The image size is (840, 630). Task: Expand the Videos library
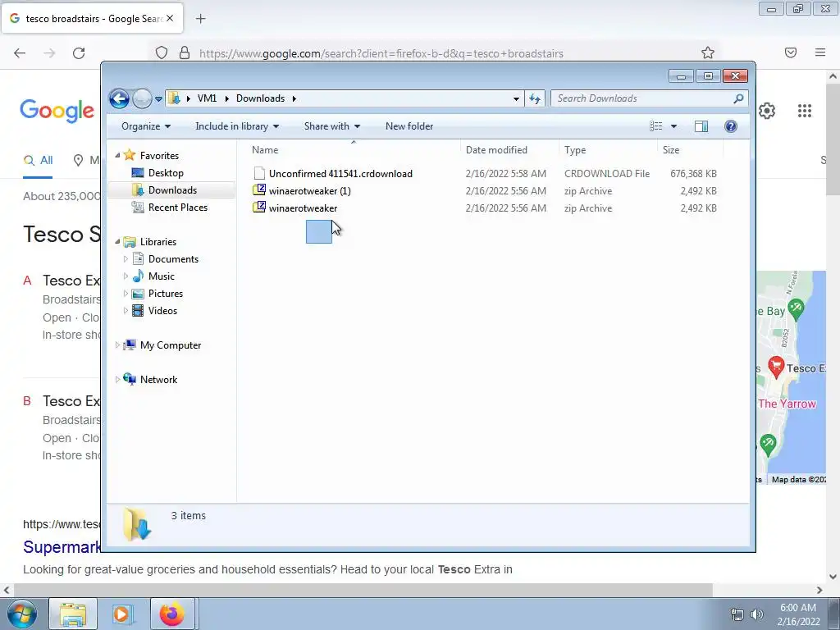[x=126, y=311]
